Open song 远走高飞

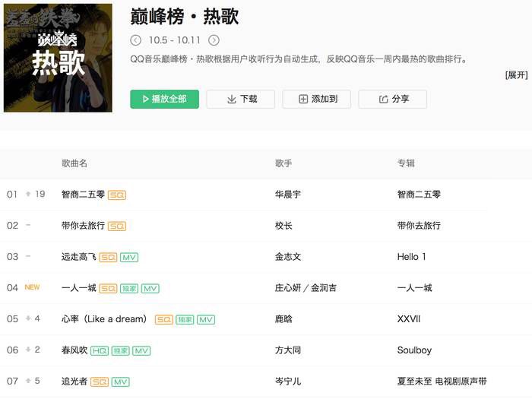tap(79, 257)
